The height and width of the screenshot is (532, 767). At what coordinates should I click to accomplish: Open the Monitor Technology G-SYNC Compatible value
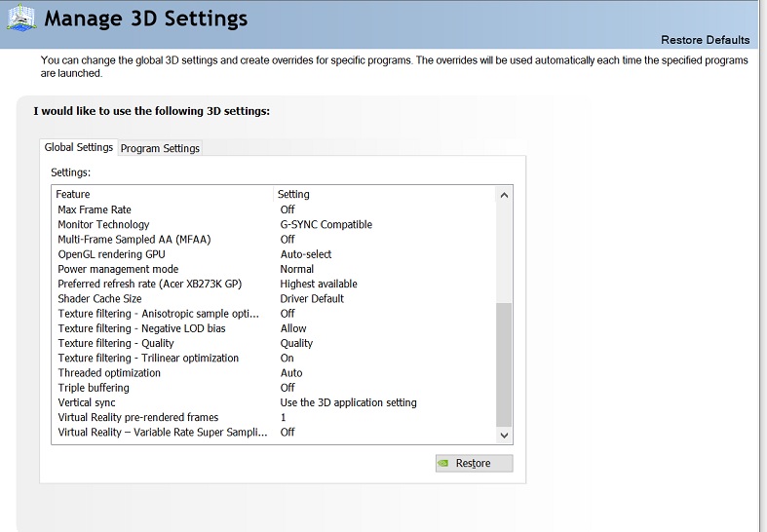tap(326, 224)
